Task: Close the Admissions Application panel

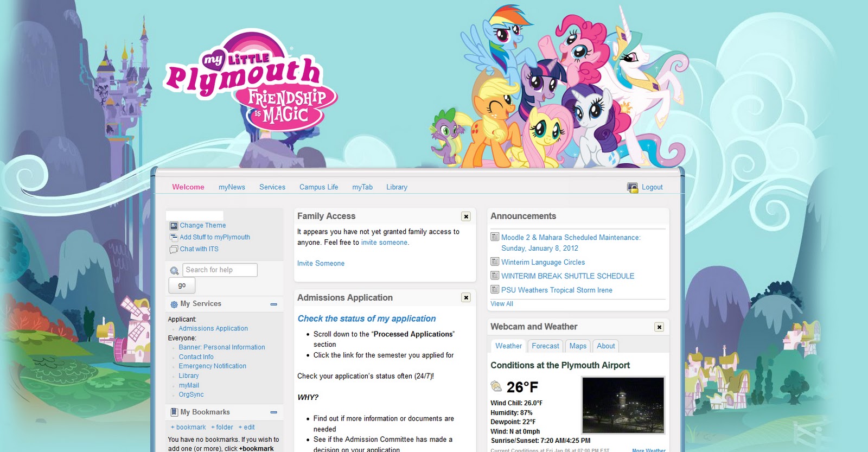Action: coord(466,298)
